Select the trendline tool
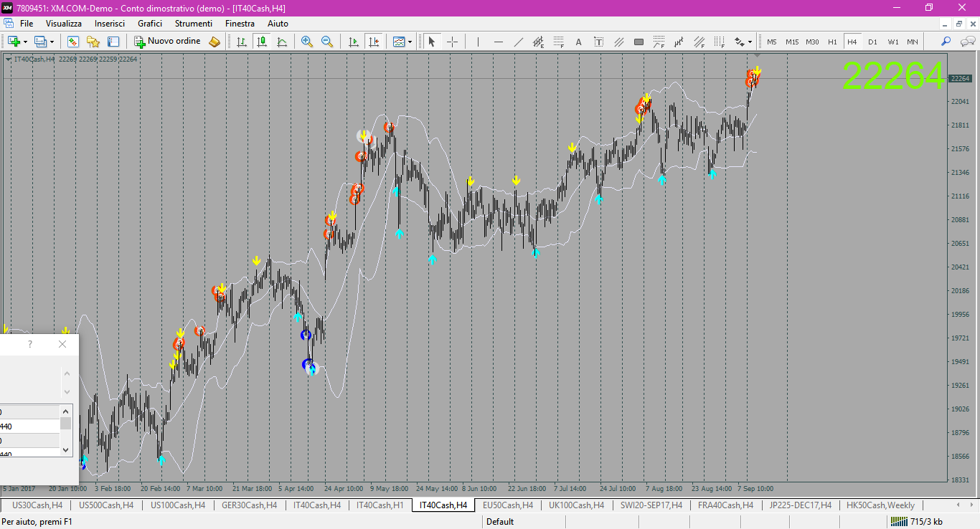 point(518,42)
